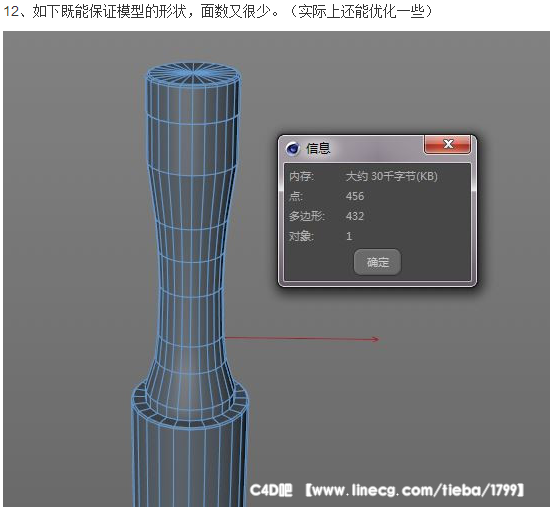Close the 信息 dialog with red X
This screenshot has width=550, height=507.
(x=448, y=144)
